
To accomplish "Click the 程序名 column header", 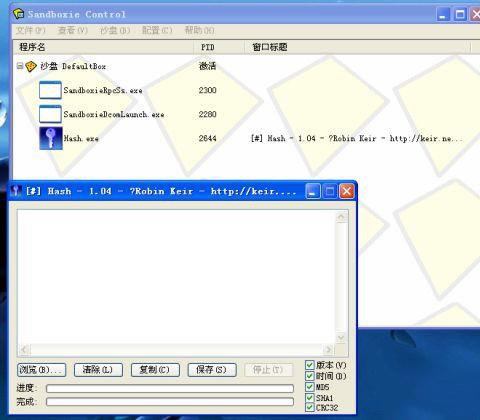I will pyautogui.click(x=103, y=47).
